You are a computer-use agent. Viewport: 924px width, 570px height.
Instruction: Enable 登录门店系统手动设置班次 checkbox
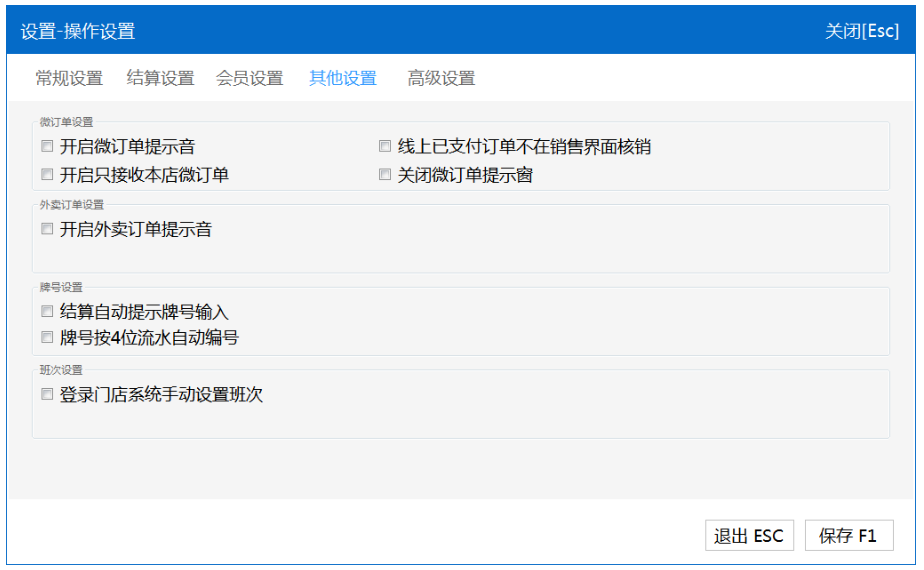point(47,394)
